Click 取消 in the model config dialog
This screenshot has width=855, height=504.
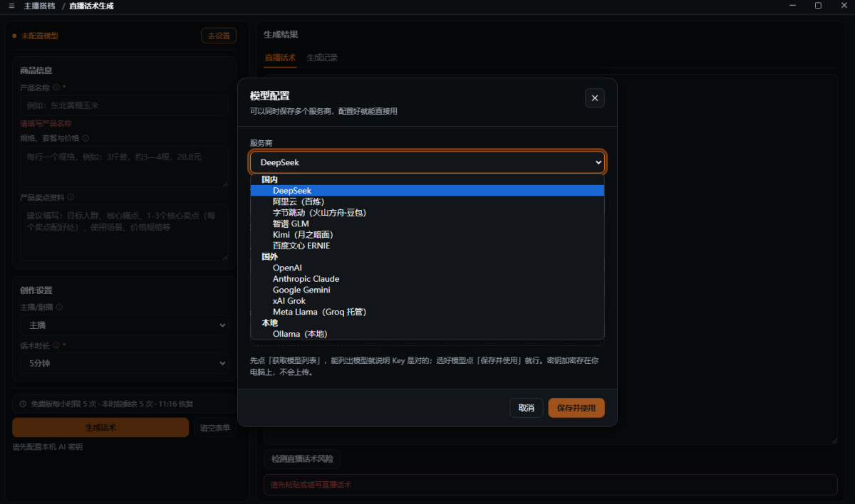(527, 408)
